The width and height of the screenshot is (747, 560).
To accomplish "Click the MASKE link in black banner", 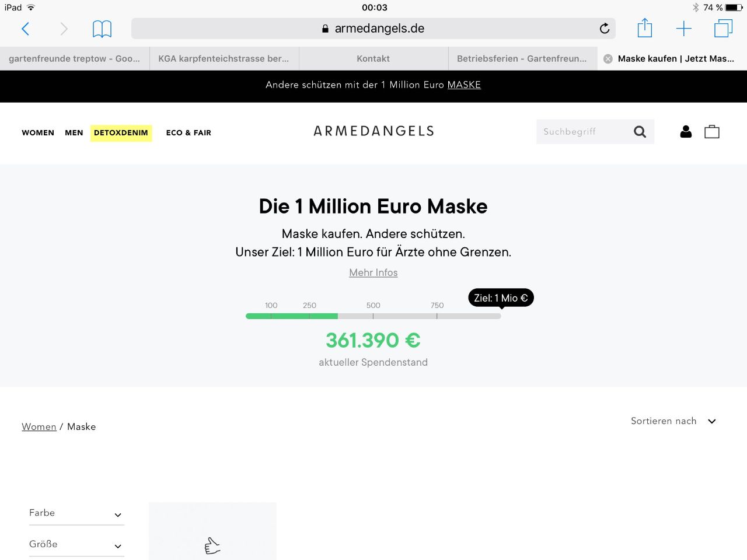I will pos(464,85).
